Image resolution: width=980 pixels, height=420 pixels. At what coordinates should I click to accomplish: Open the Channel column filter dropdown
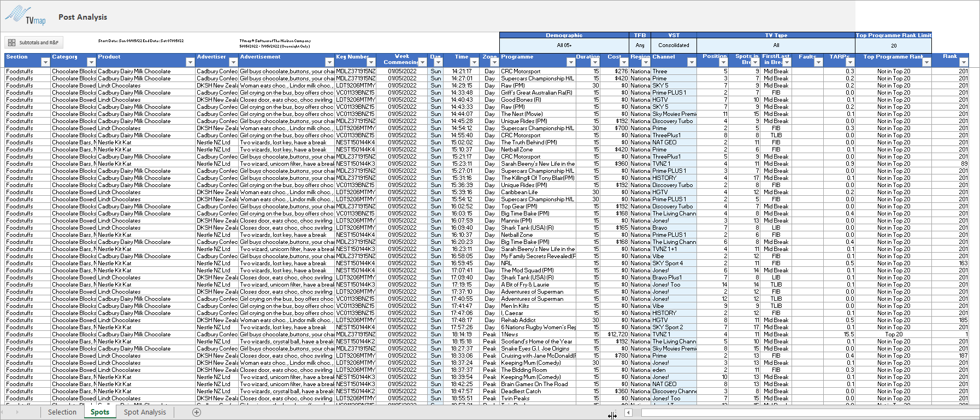(x=692, y=62)
